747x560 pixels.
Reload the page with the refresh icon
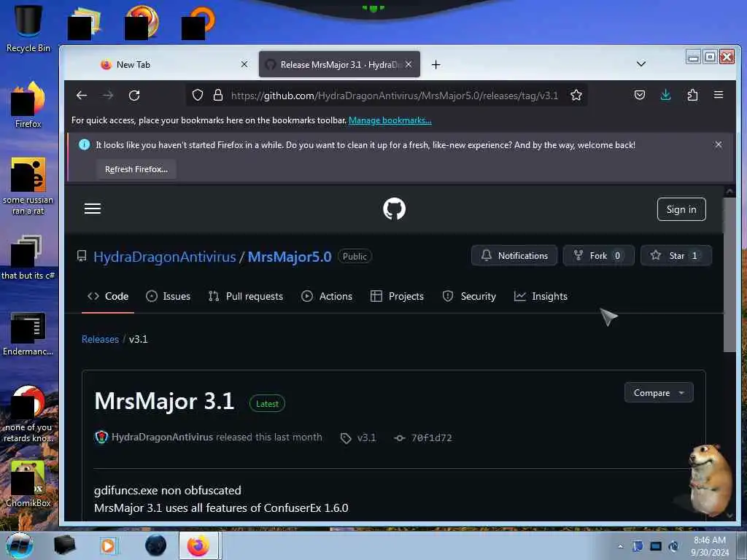(134, 96)
